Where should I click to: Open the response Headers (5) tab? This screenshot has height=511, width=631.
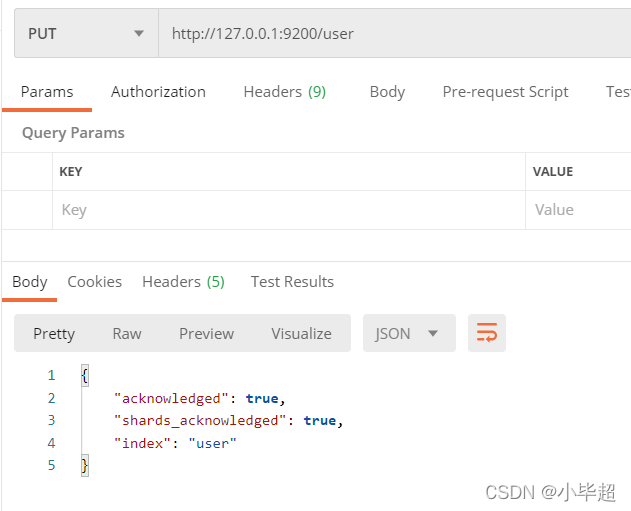click(183, 282)
